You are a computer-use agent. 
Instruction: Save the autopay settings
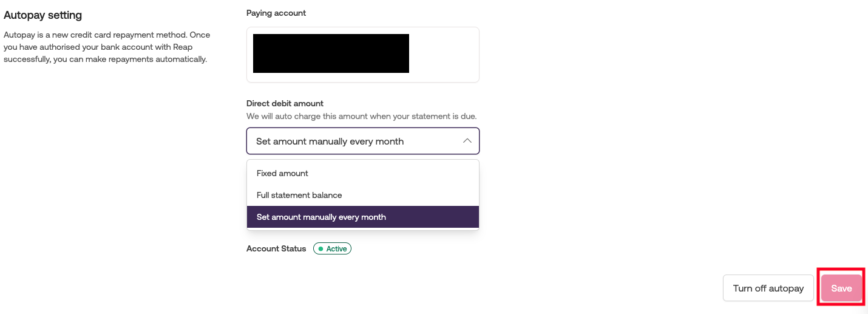(841, 288)
